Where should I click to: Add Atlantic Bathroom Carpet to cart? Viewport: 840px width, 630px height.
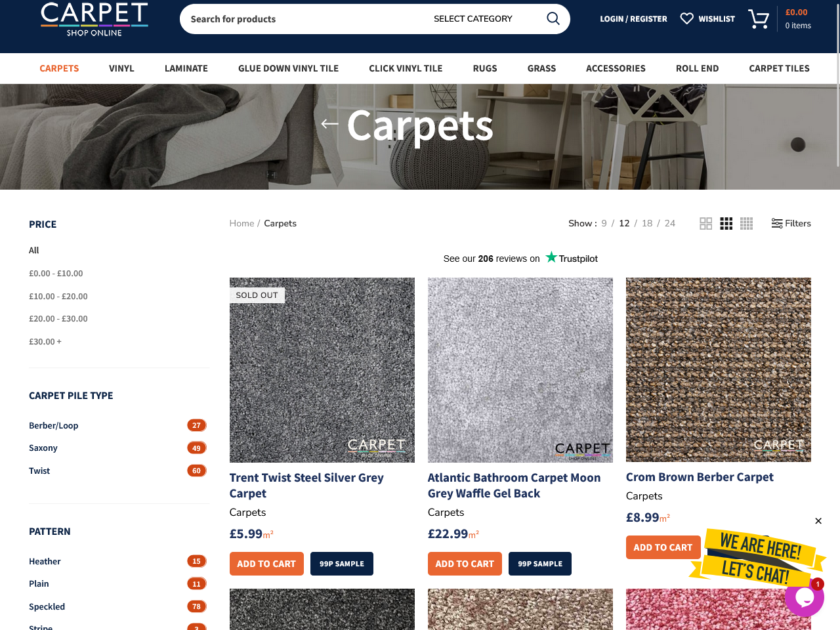[465, 564]
